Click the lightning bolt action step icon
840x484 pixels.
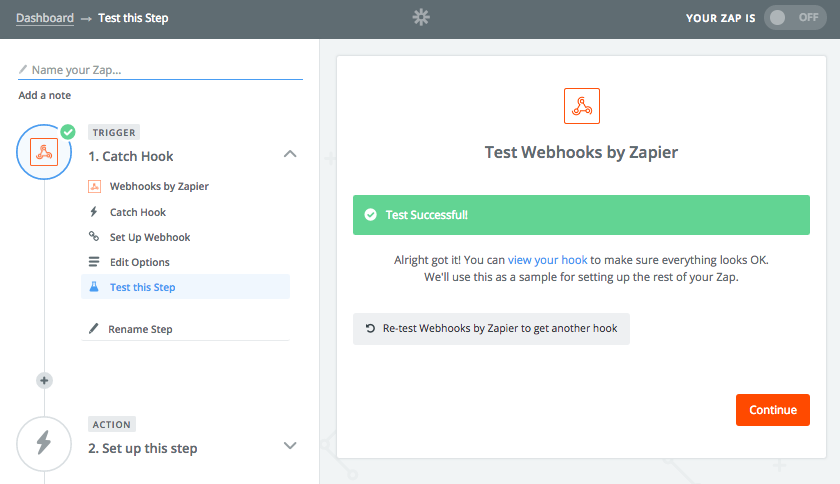click(x=44, y=444)
